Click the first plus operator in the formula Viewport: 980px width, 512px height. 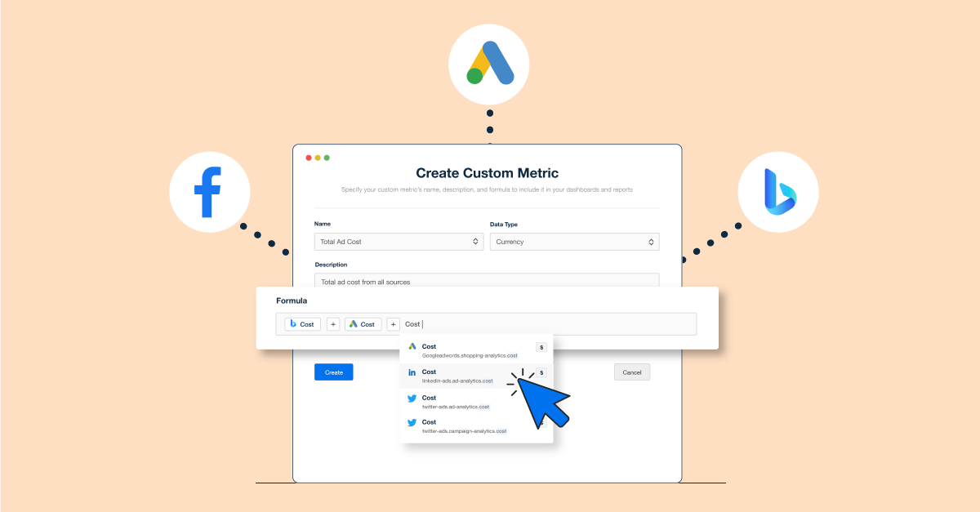(x=333, y=323)
